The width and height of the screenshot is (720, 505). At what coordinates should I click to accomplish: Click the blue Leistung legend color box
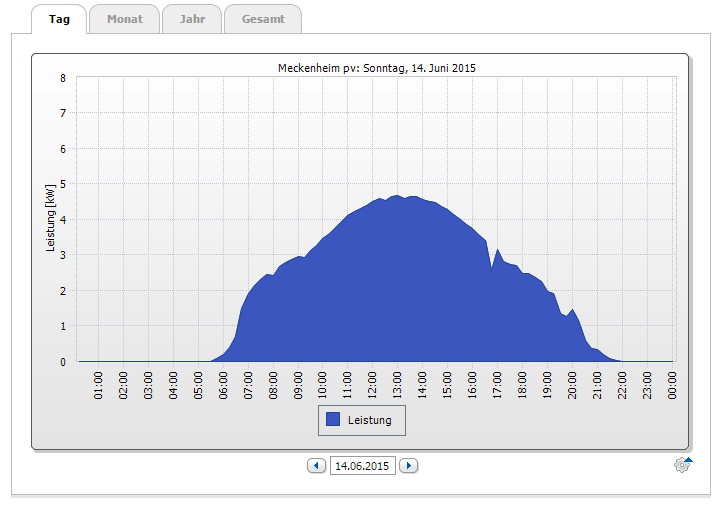pos(333,421)
